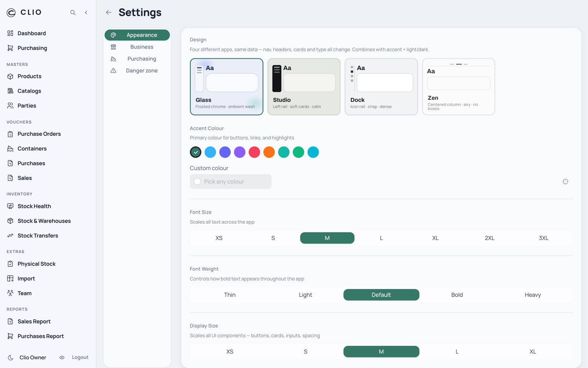
Task: Click the eye icon next to Logout
Action: 62,357
